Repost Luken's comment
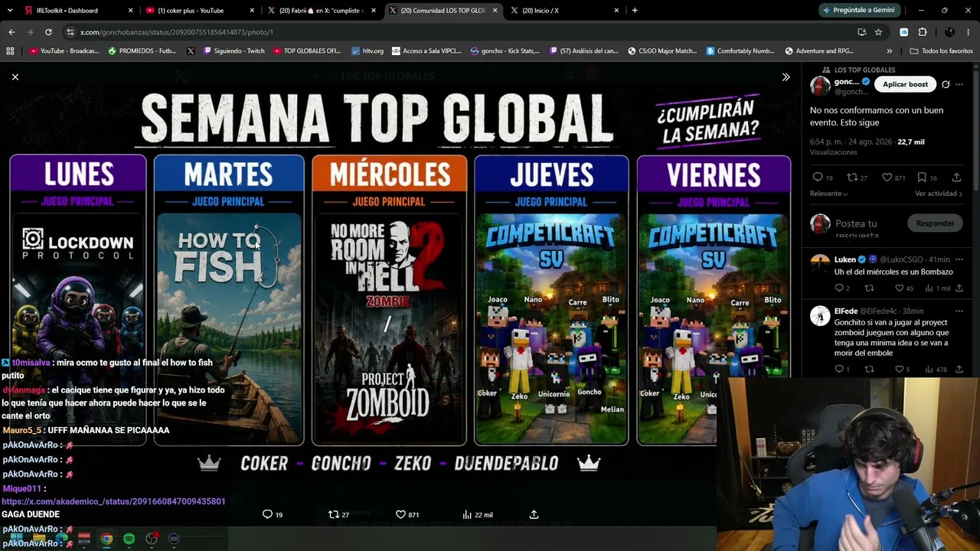Image resolution: width=980 pixels, height=551 pixels. [869, 289]
